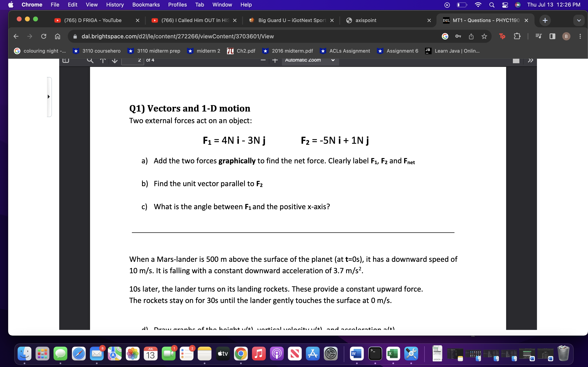Viewport: 588px width, 367px height.
Task: Toggle the side panel icon near the profile avatar
Action: (x=552, y=36)
